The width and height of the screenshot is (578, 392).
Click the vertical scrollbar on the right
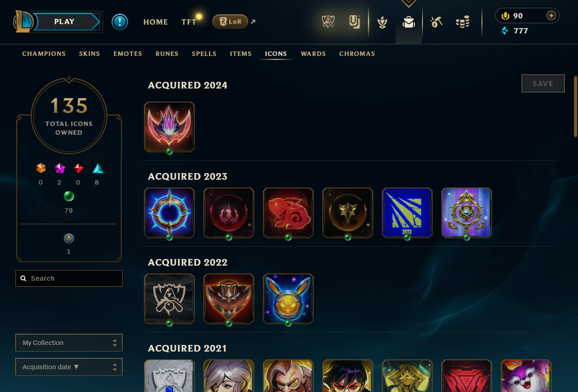pyautogui.click(x=575, y=106)
